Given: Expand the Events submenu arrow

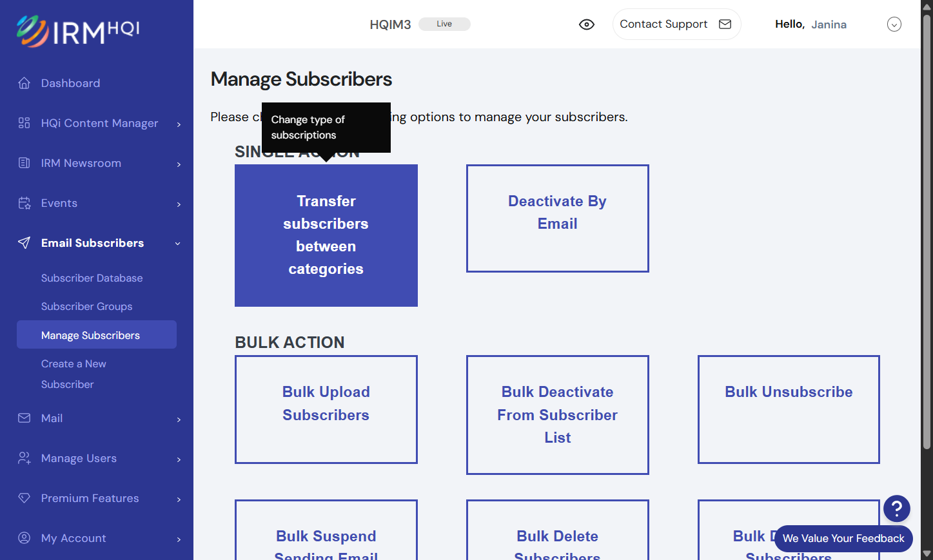Looking at the screenshot, I should [x=179, y=204].
